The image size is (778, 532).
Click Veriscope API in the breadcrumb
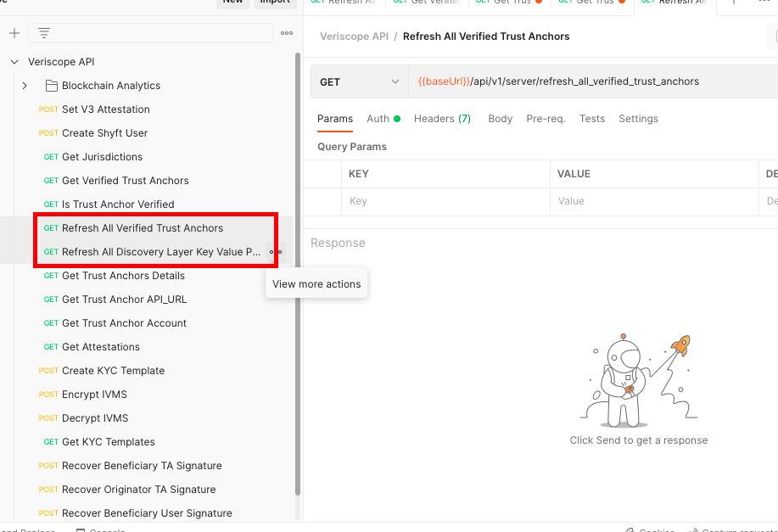coord(355,36)
